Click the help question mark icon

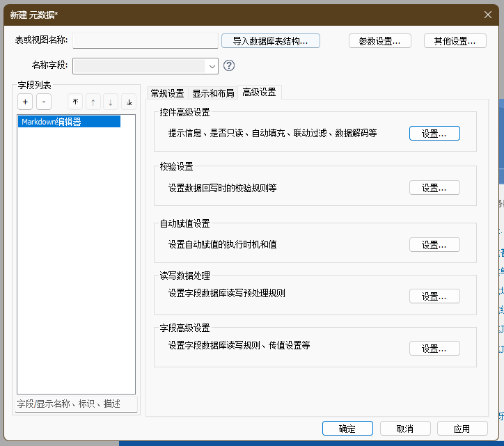click(229, 65)
